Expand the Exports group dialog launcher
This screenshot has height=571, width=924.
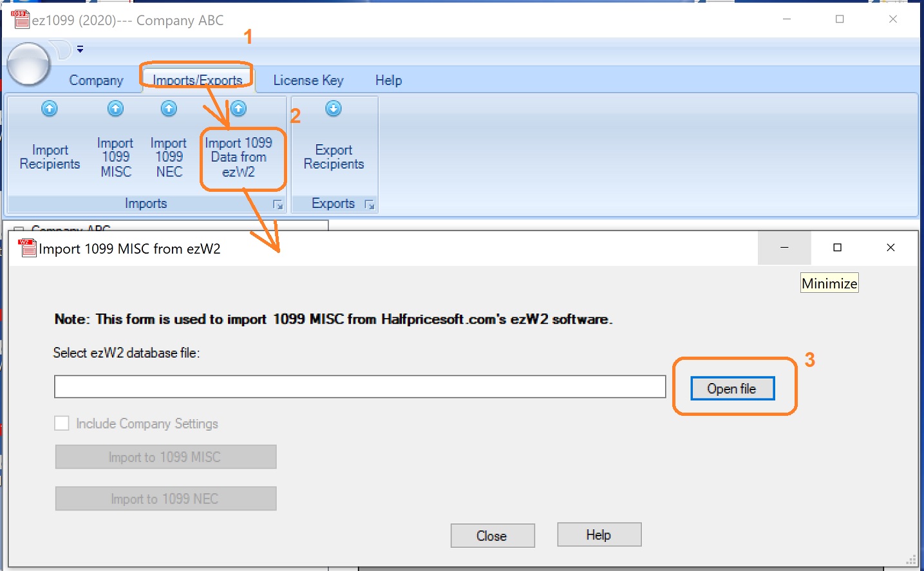coord(369,204)
